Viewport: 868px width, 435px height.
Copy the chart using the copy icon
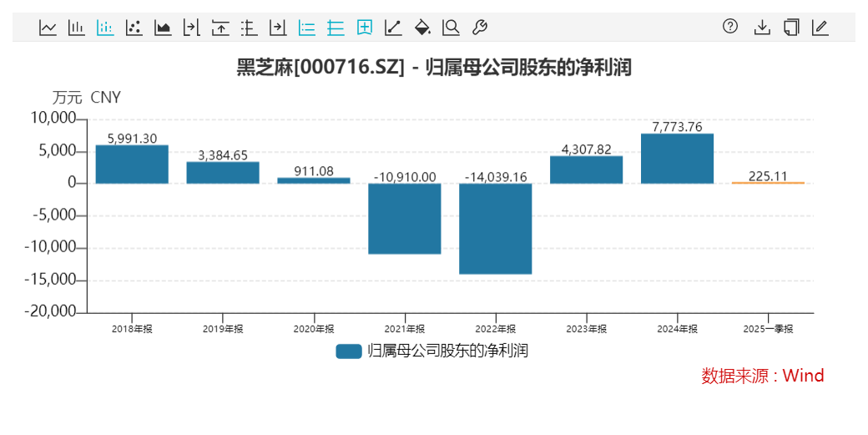pos(791,27)
